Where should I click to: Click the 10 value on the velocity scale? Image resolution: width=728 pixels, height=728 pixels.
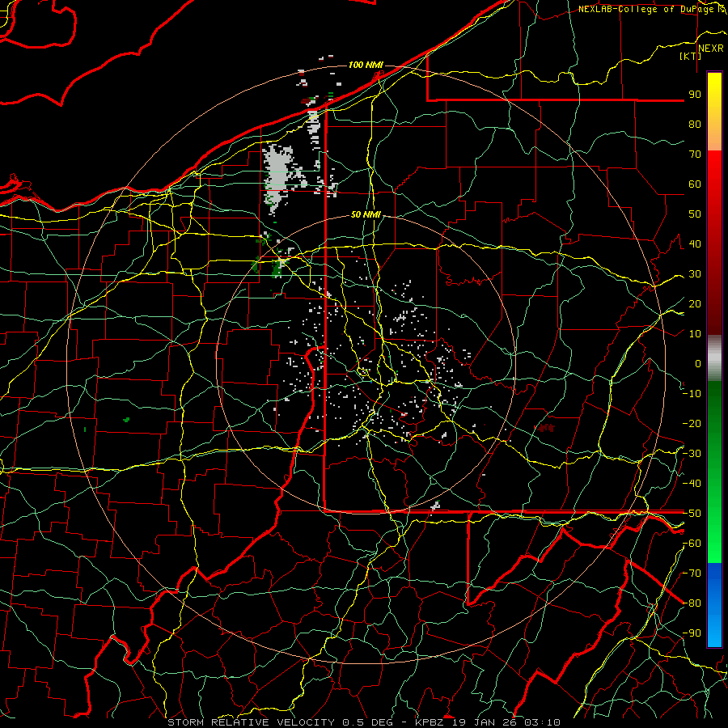(695, 334)
